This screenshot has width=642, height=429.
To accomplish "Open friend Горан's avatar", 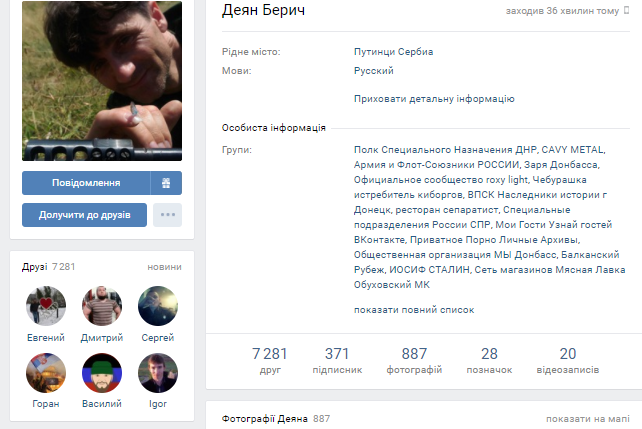I will tap(46, 373).
